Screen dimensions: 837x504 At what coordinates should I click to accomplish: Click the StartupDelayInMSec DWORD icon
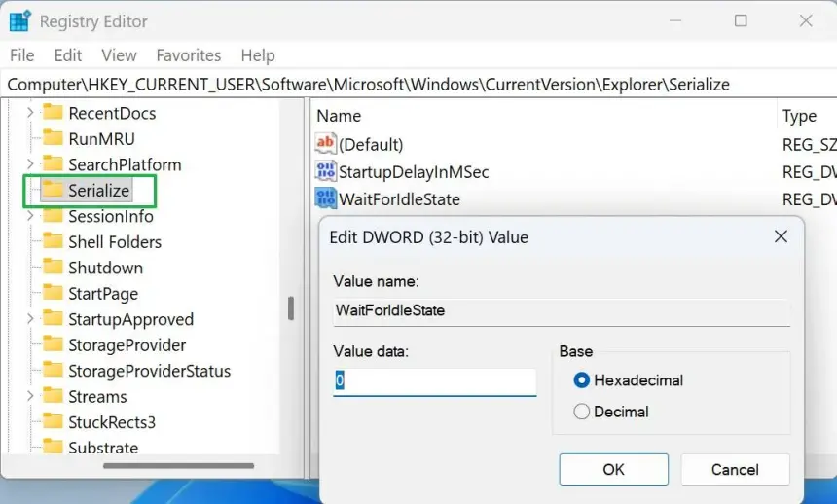pyautogui.click(x=325, y=172)
